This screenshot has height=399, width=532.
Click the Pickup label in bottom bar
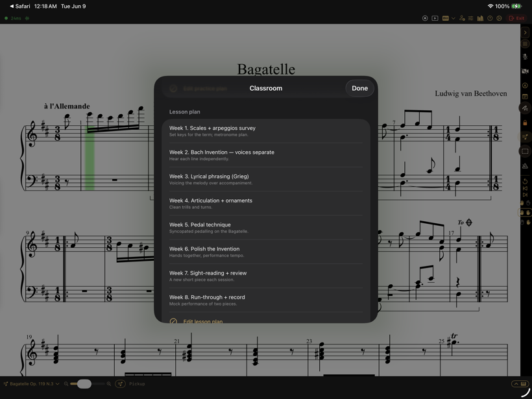click(137, 383)
